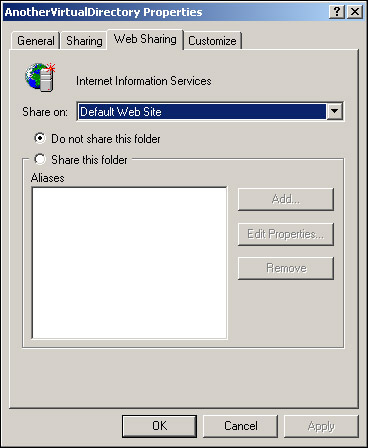Image resolution: width=368 pixels, height=448 pixels.
Task: Click the Add... alias button
Action: [286, 199]
